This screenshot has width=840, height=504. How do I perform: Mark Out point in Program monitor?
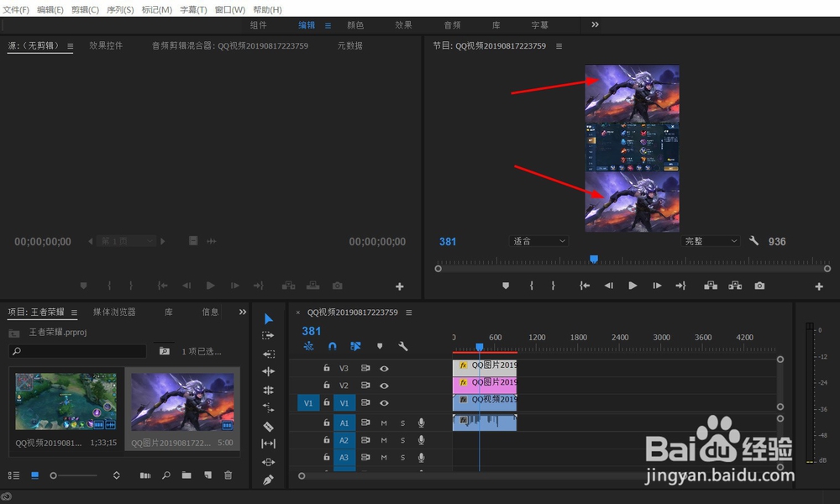coord(553,286)
